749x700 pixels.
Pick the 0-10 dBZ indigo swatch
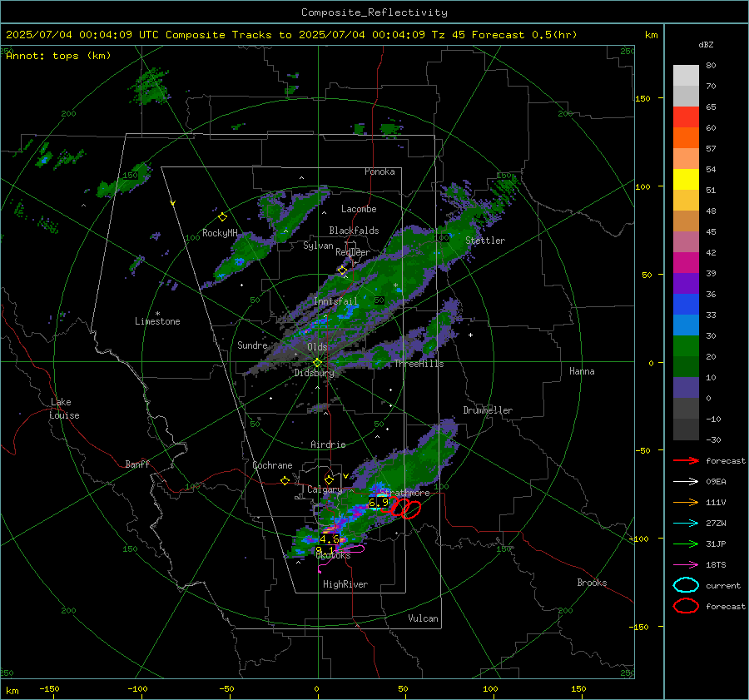(x=686, y=388)
